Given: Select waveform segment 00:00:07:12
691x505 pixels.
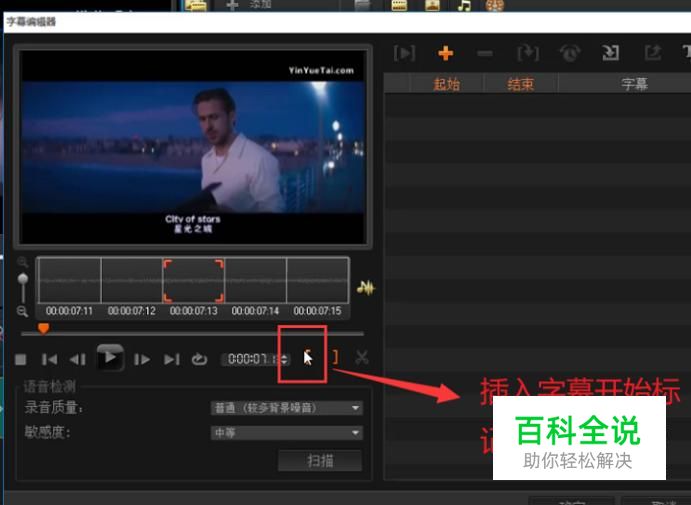Looking at the screenshot, I should [x=132, y=281].
